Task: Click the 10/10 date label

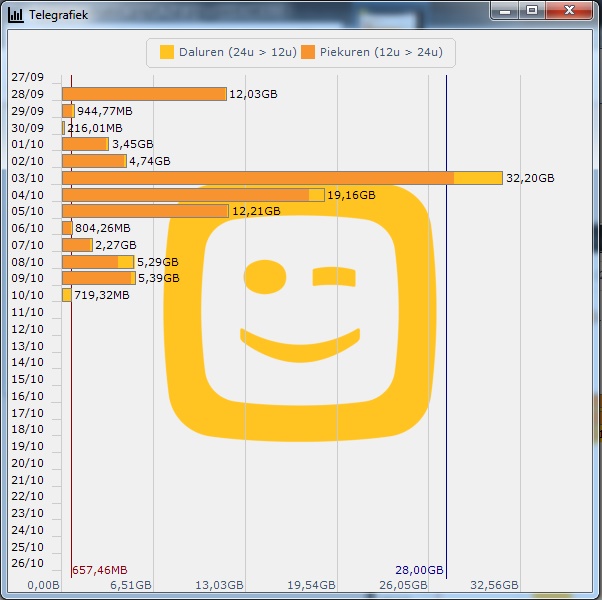Action: click(28, 296)
